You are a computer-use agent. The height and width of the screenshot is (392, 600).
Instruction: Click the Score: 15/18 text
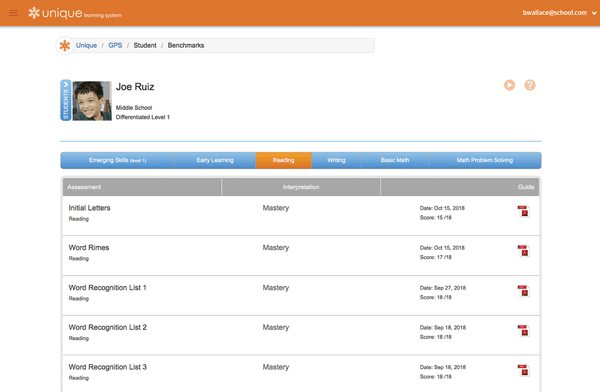[x=436, y=217]
